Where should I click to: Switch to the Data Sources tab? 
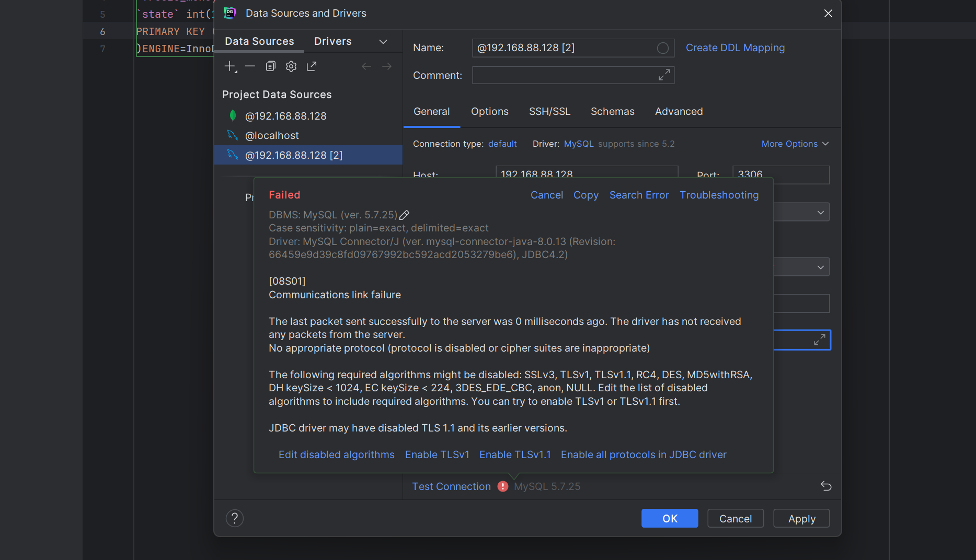tap(259, 41)
